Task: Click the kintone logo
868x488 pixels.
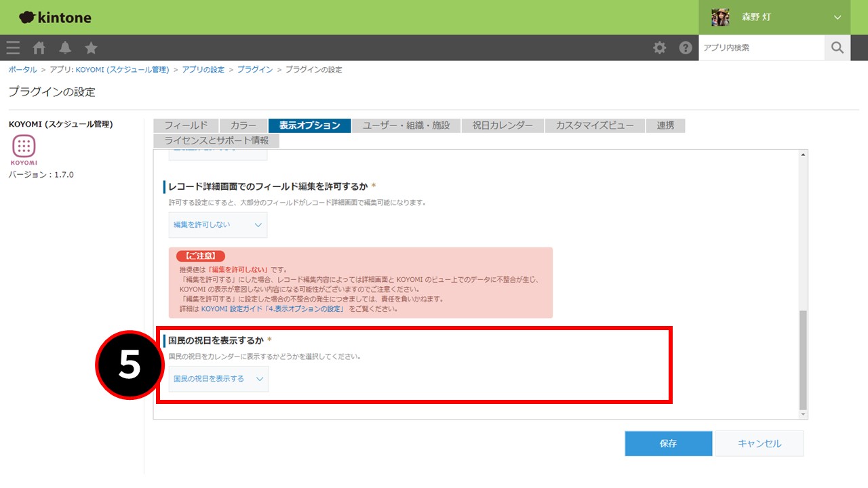Action: click(x=55, y=18)
